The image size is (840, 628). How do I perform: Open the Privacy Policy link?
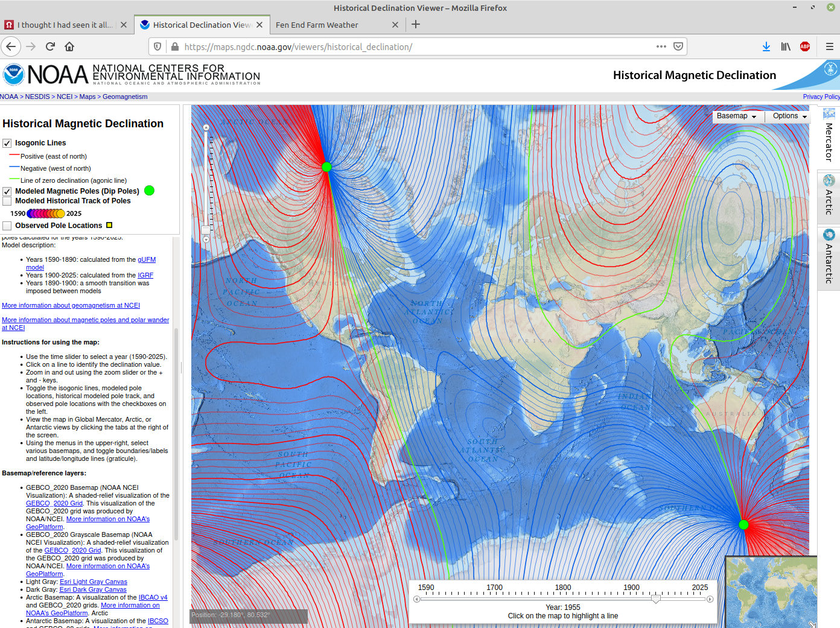click(x=821, y=97)
